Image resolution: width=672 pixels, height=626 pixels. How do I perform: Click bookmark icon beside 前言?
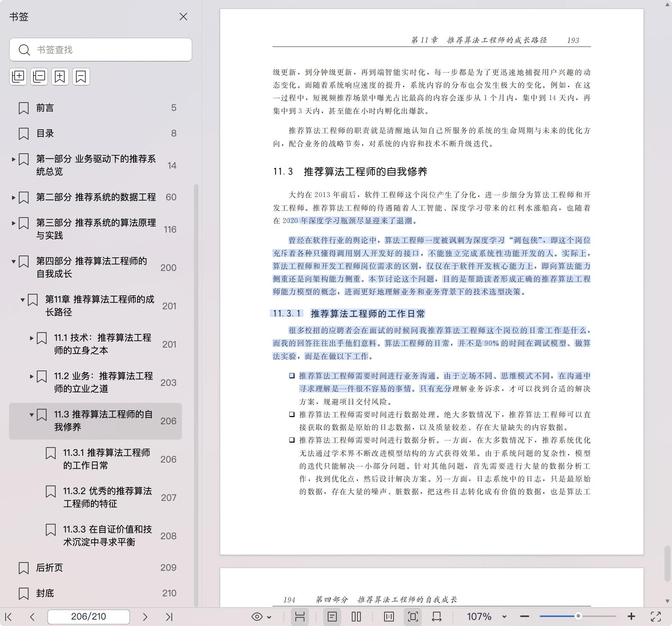click(x=24, y=108)
